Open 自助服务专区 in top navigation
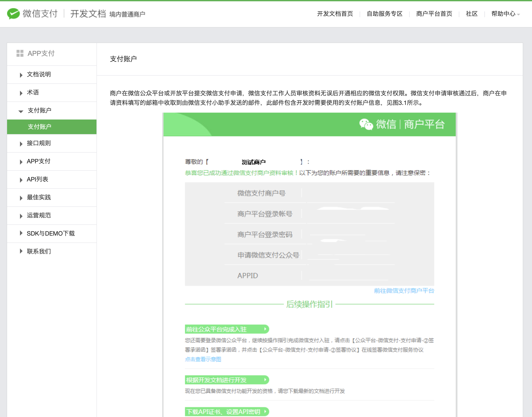 pyautogui.click(x=384, y=14)
